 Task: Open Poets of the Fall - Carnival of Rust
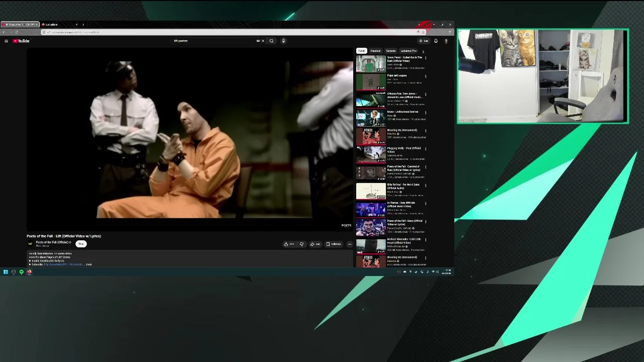point(404,168)
